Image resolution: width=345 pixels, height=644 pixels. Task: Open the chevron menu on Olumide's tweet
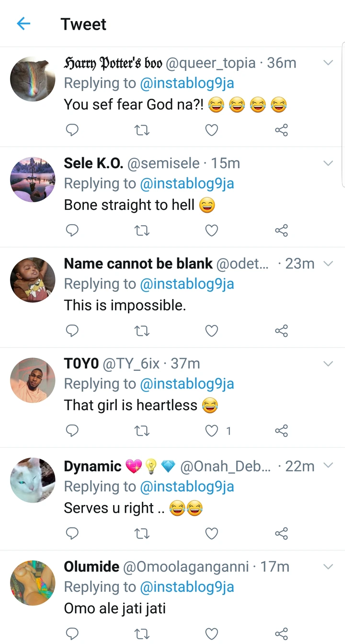click(x=328, y=567)
